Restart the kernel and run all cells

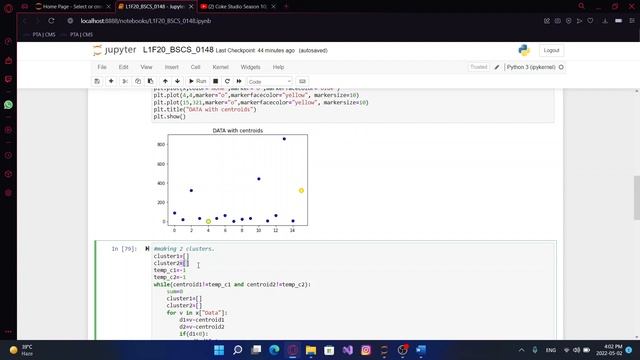[x=239, y=81]
